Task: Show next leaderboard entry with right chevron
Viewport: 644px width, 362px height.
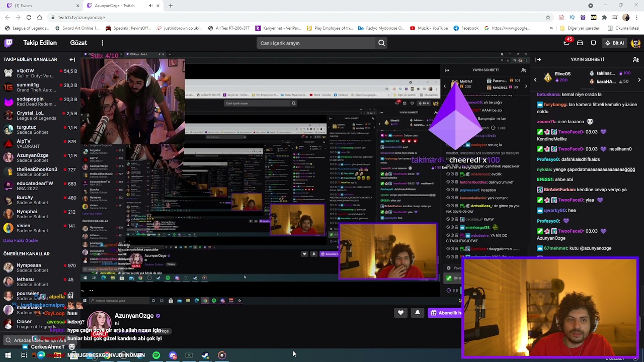Action: (639, 79)
